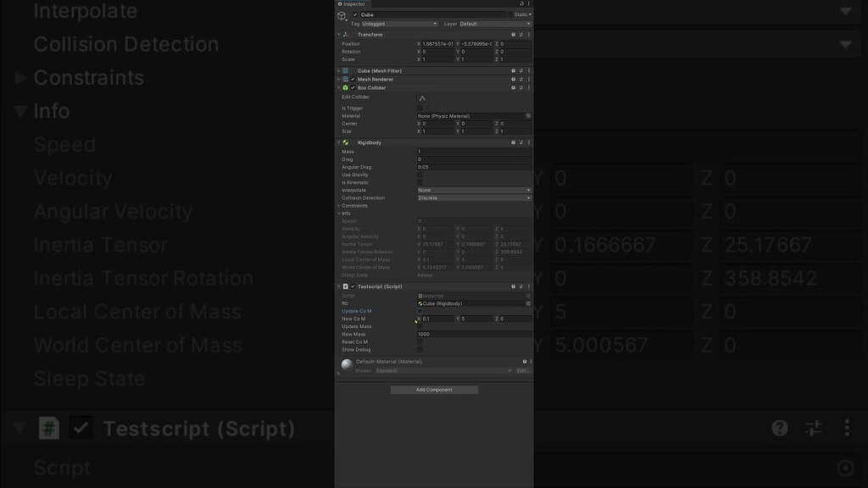868x488 pixels.
Task: Expand the Constraints section
Action: [339, 206]
